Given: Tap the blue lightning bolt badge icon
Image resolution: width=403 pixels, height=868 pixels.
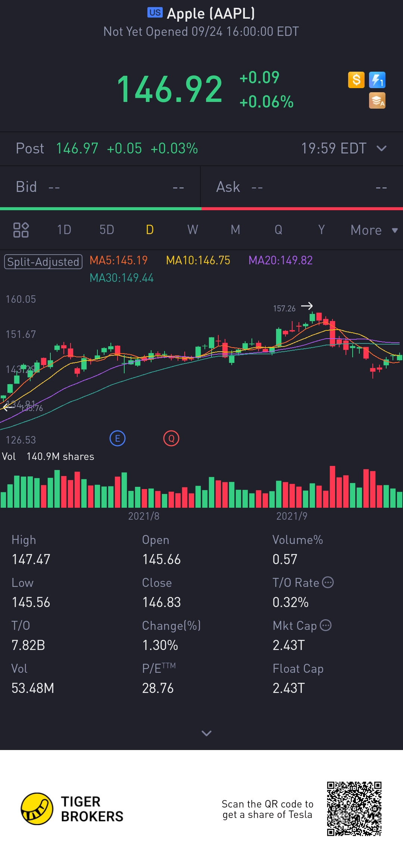Looking at the screenshot, I should coord(377,80).
